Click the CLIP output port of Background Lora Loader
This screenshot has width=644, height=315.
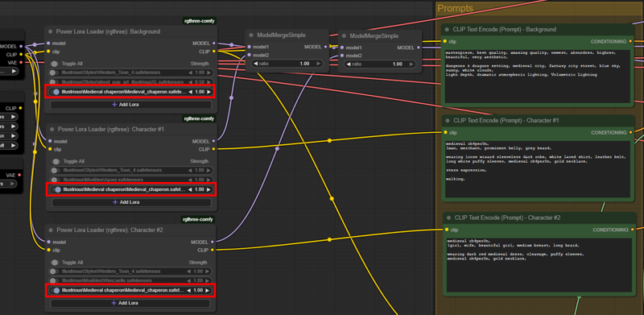click(213, 52)
